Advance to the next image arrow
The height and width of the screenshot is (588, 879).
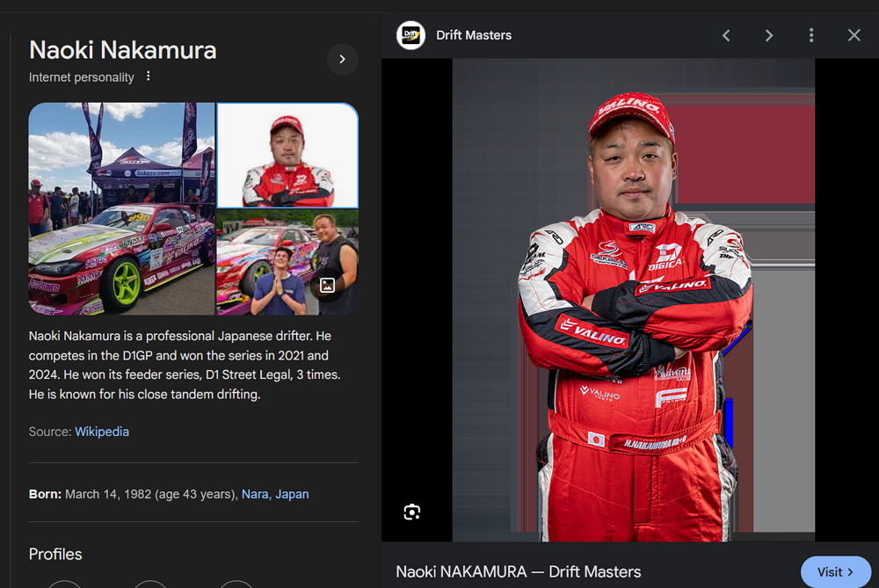(x=769, y=35)
